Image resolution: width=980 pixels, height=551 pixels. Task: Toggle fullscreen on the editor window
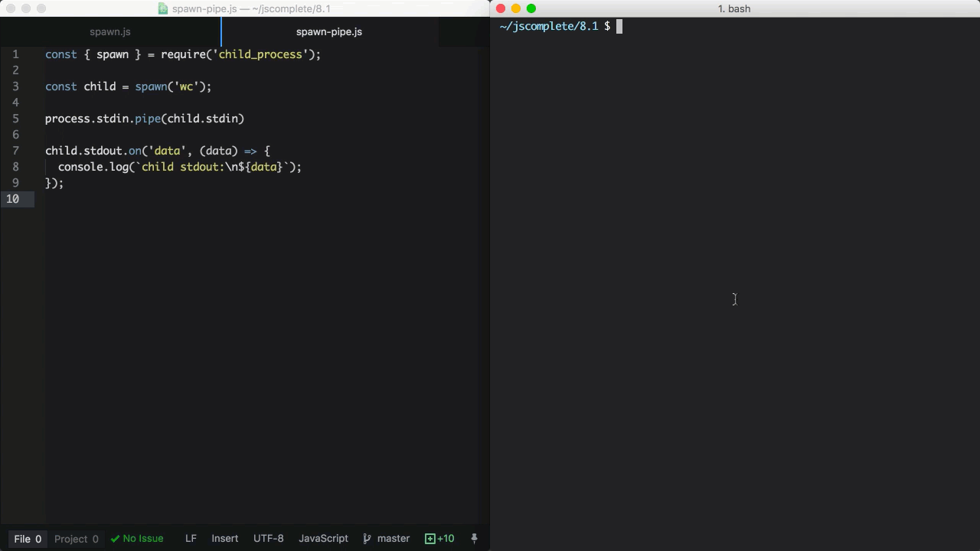[40, 8]
